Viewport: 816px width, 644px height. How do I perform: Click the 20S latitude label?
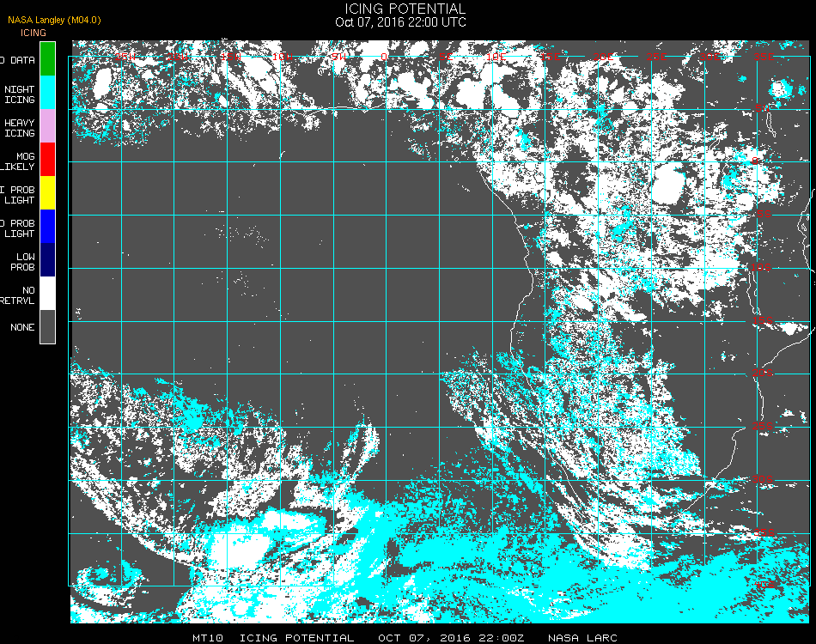(x=763, y=373)
